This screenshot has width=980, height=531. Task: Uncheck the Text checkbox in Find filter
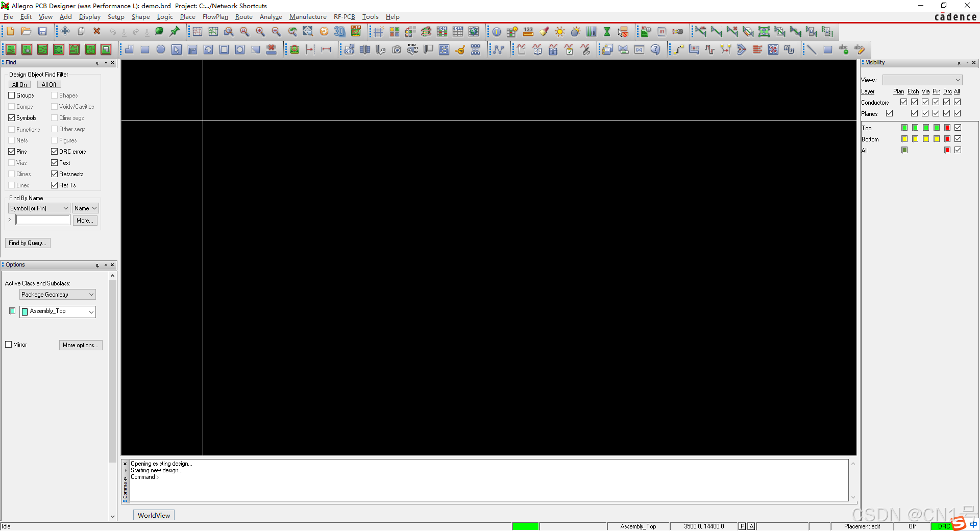[x=55, y=163]
